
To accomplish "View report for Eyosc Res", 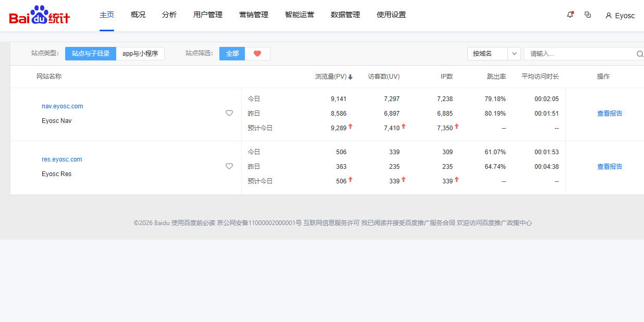I will [x=610, y=166].
